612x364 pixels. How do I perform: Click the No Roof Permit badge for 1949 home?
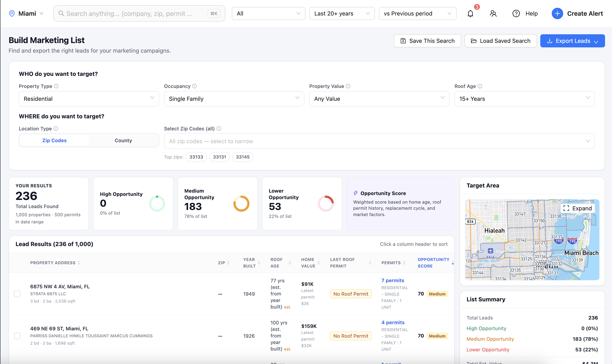coord(351,294)
